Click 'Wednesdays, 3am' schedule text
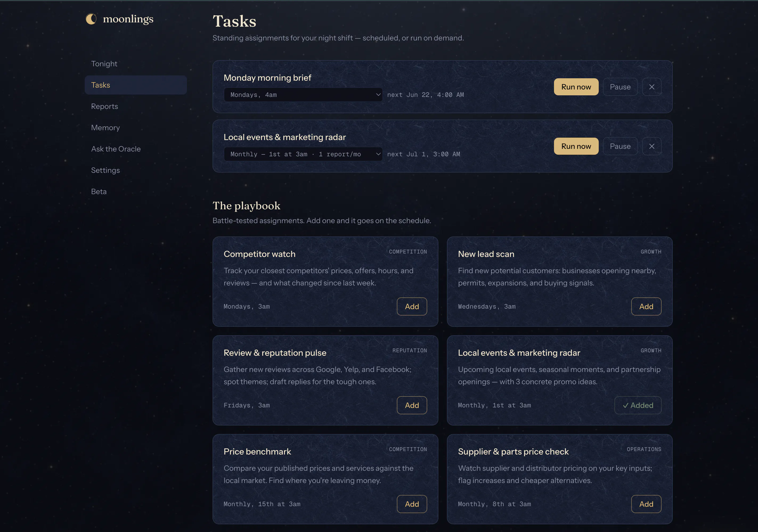Viewport: 758px width, 532px height. point(487,306)
